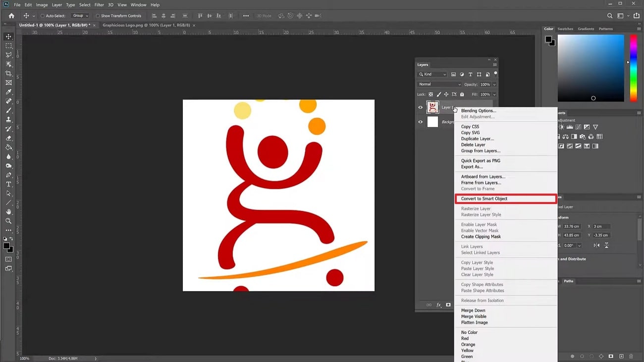This screenshot has width=644, height=362.
Task: Click the X position input field
Action: [601, 226]
